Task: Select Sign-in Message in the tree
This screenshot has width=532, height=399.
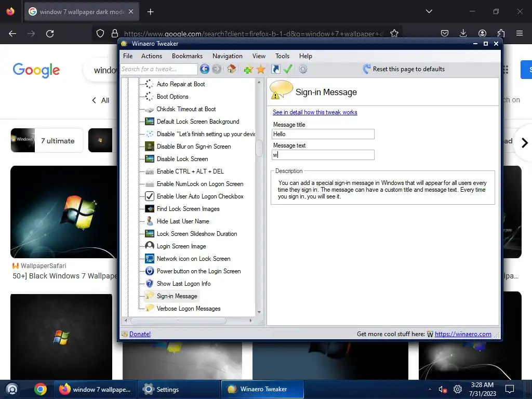Action: click(x=177, y=296)
